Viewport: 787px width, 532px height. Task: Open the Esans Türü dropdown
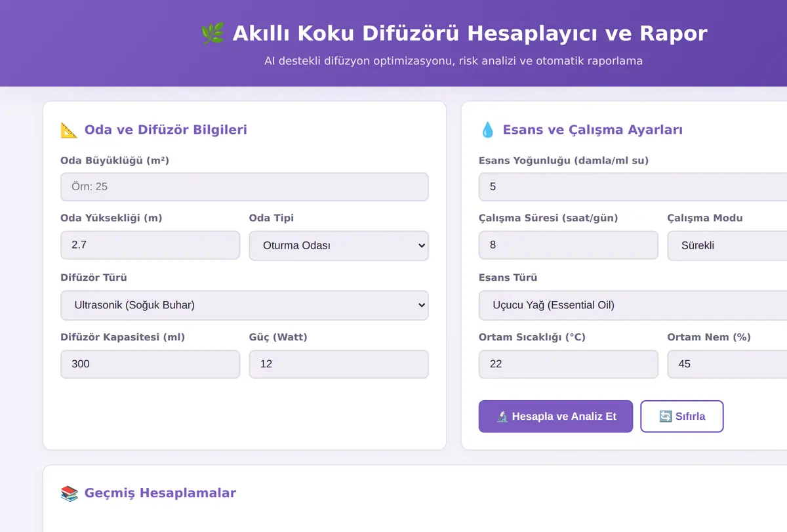click(633, 305)
